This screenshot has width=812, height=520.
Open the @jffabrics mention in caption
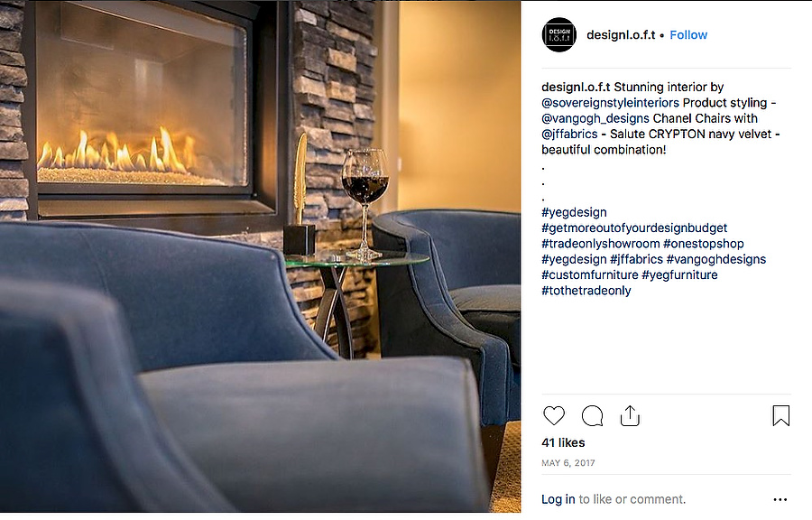point(569,134)
